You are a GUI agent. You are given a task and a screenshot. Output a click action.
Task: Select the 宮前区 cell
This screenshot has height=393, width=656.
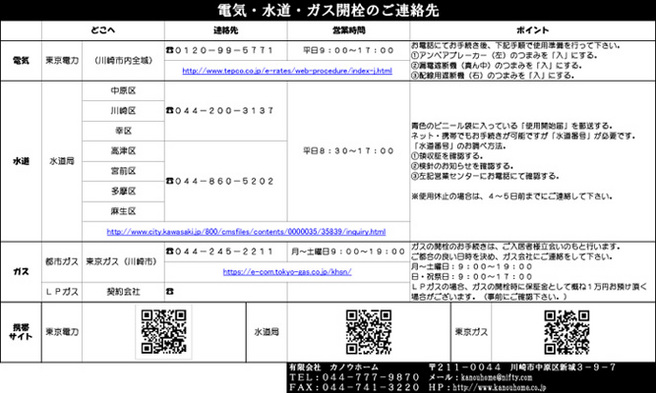pos(123,171)
